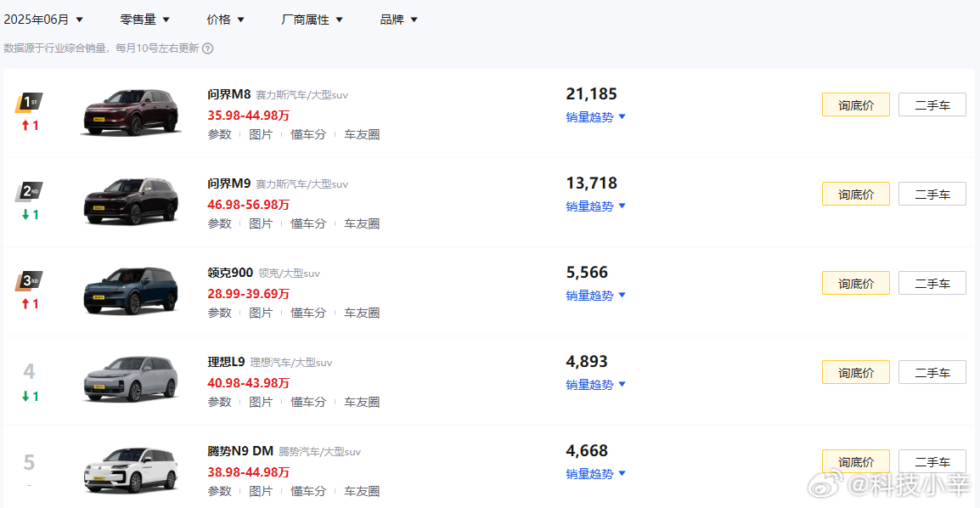The width and height of the screenshot is (980, 508).
Task: Open the 问界M8 car thumbnail
Action: 132,113
